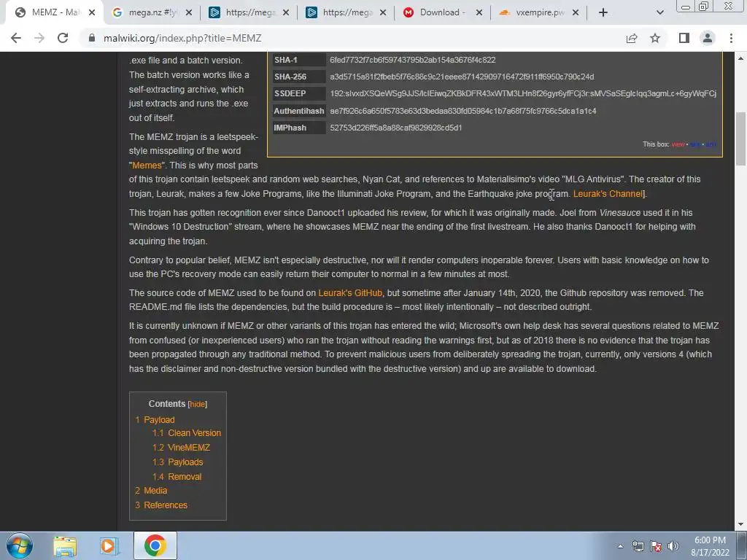Open the volume speaker icon

click(673, 546)
